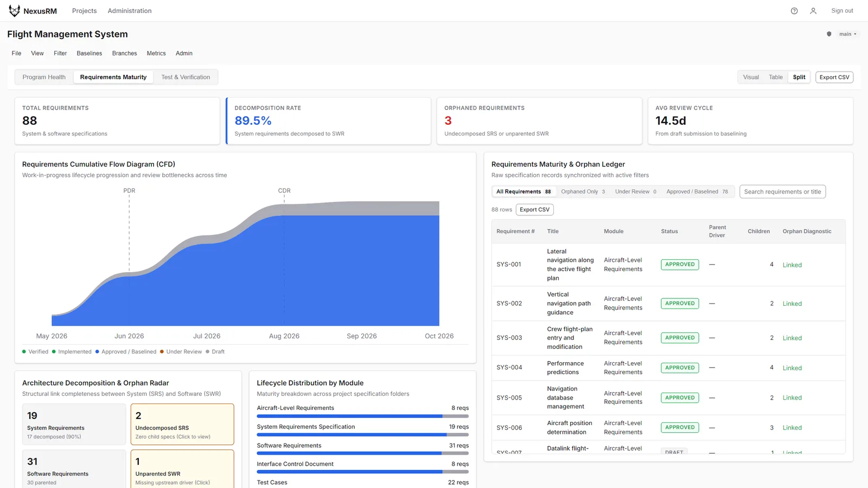The width and height of the screenshot is (868, 488).
Task: Open the Projects menu
Action: [84, 11]
